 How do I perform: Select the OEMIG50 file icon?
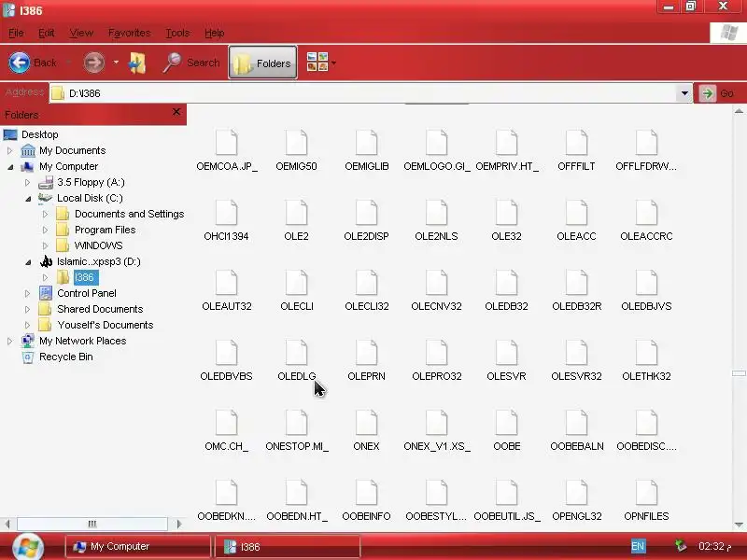[296, 142]
